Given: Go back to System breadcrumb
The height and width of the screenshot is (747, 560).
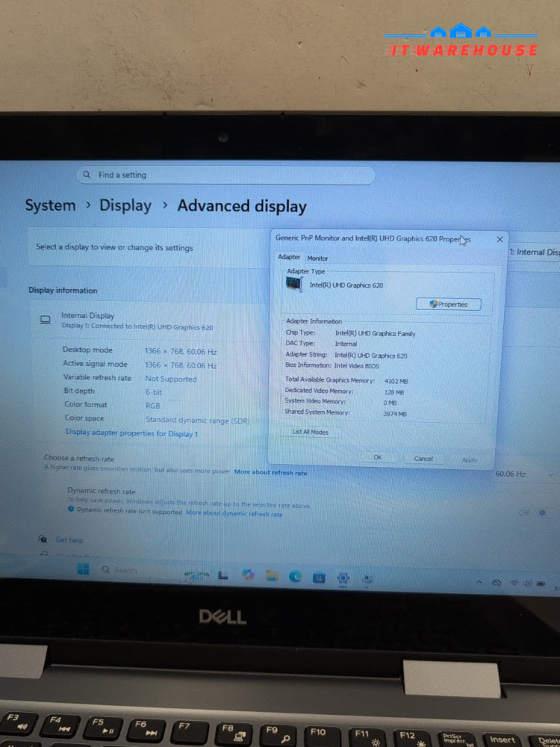Looking at the screenshot, I should [x=51, y=205].
